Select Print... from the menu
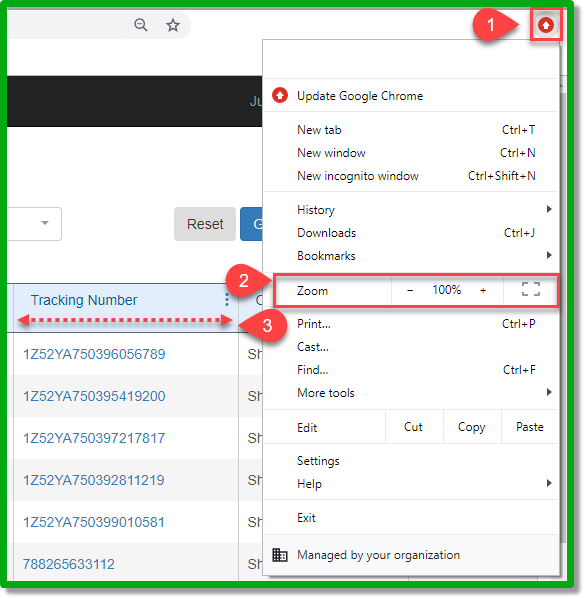The height and width of the screenshot is (599, 585). click(411, 324)
